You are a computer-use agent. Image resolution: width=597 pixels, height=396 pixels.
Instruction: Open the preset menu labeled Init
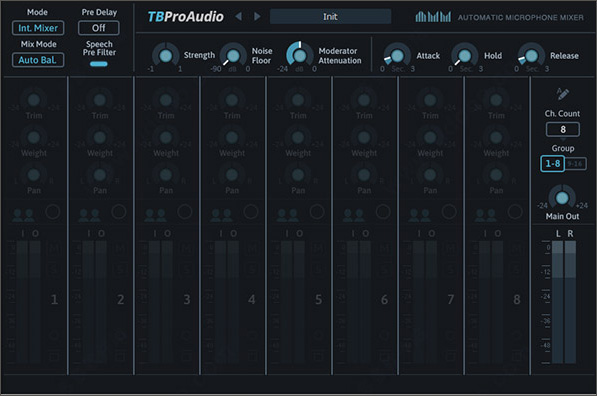coord(330,16)
